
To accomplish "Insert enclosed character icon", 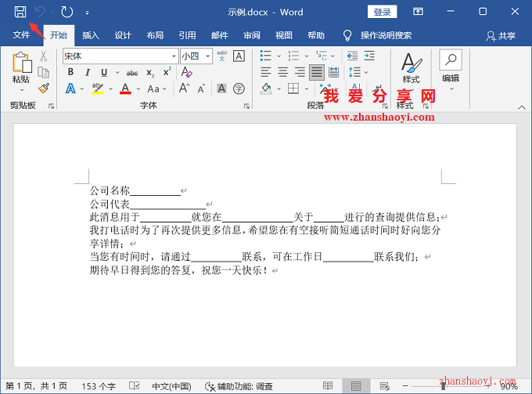I will [239, 89].
